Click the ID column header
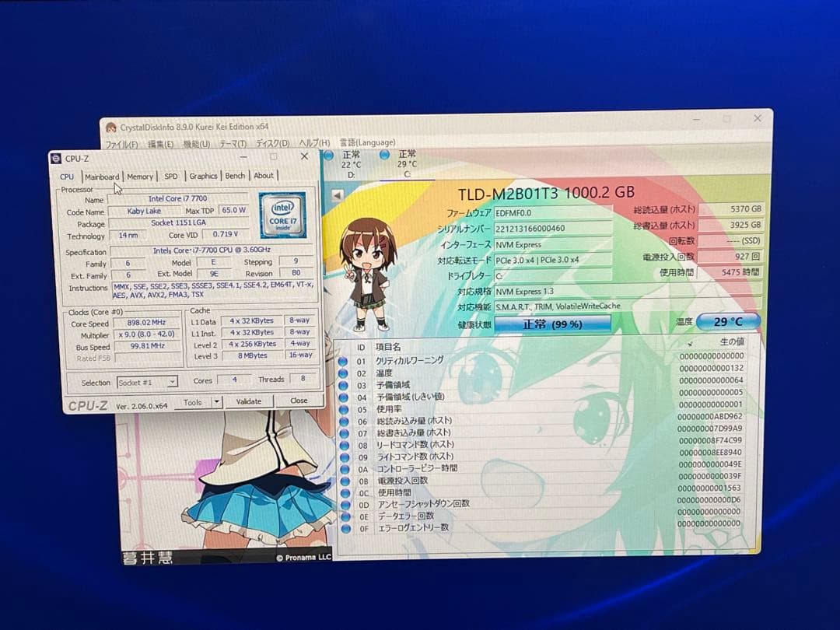Viewport: 840px width, 630px height. (x=361, y=348)
